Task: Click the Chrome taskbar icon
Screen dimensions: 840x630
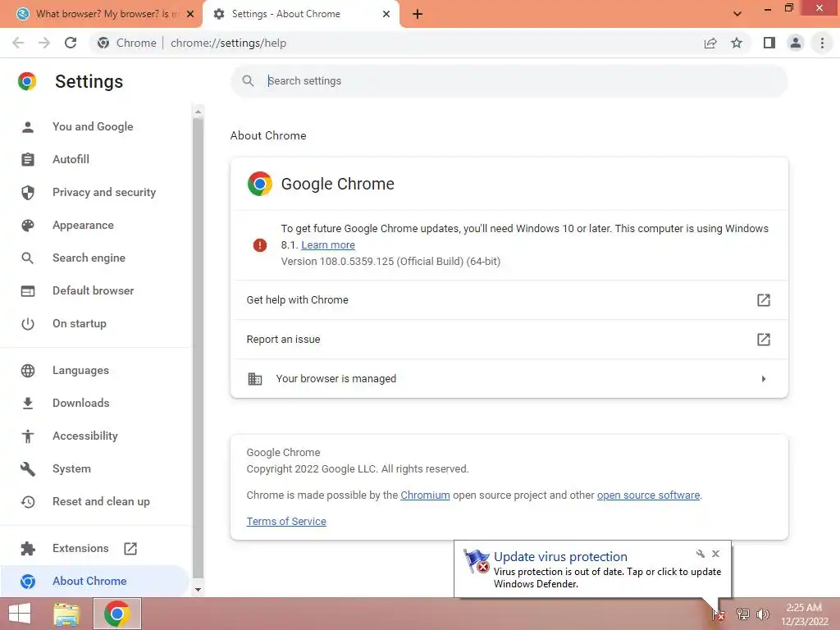Action: (x=117, y=614)
